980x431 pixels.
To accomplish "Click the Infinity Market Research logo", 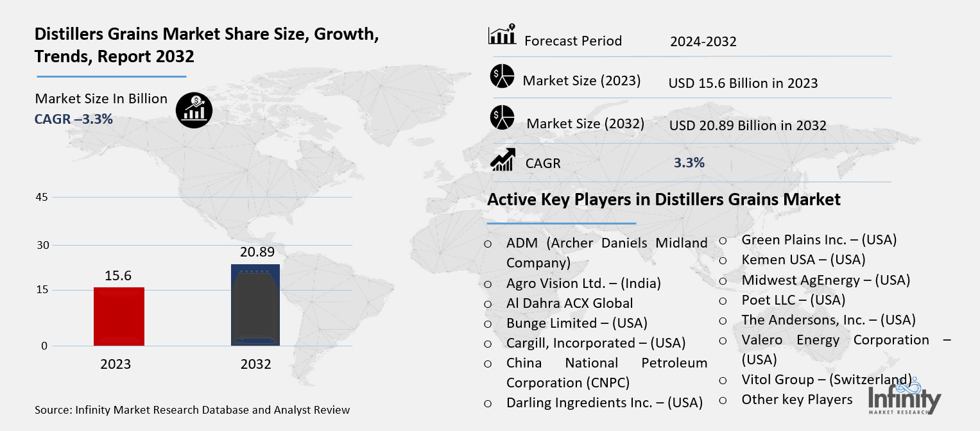I will tap(904, 396).
